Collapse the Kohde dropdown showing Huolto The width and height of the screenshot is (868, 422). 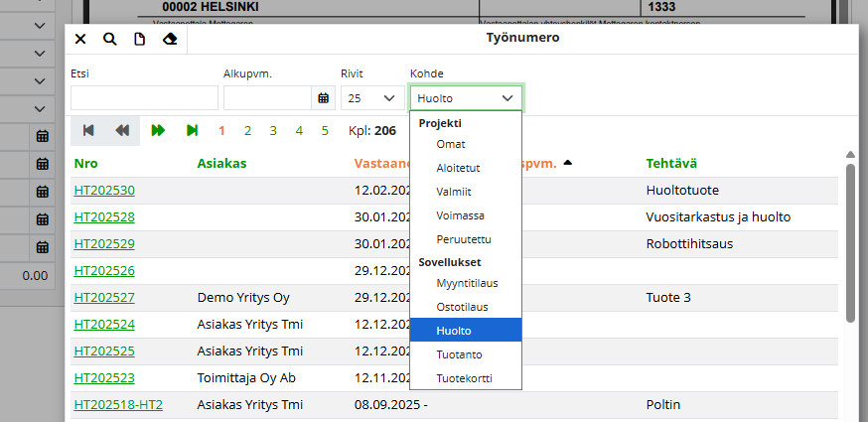coord(466,98)
